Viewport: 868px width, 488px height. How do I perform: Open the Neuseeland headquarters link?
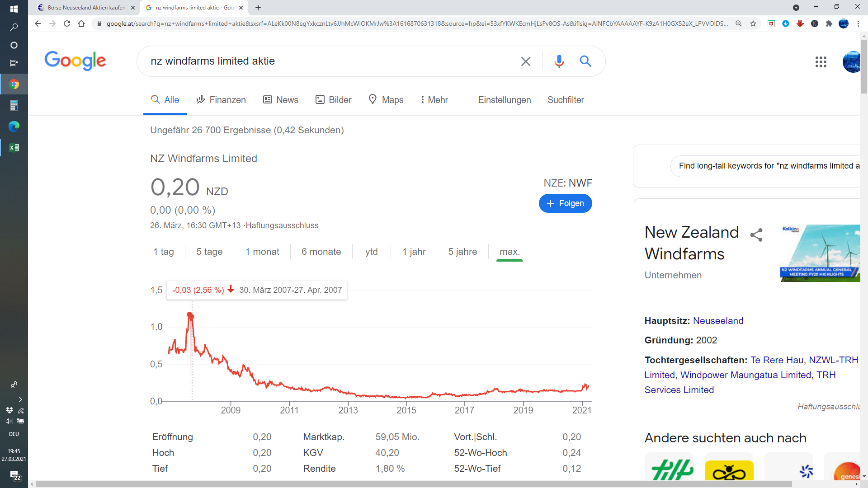(718, 321)
